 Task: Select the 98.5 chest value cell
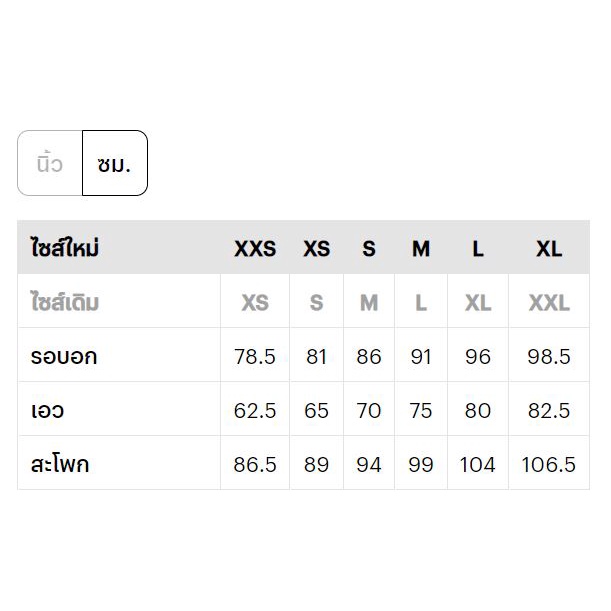point(549,355)
